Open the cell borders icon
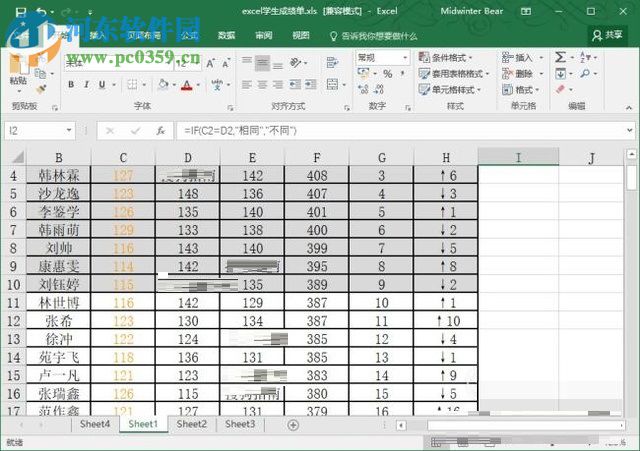640x451 pixels. click(132, 84)
